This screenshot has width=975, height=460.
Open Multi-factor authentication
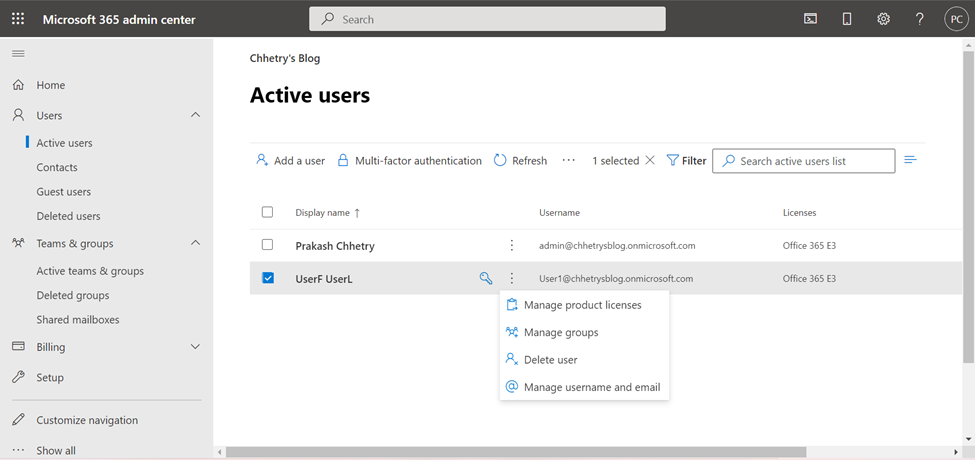point(409,160)
